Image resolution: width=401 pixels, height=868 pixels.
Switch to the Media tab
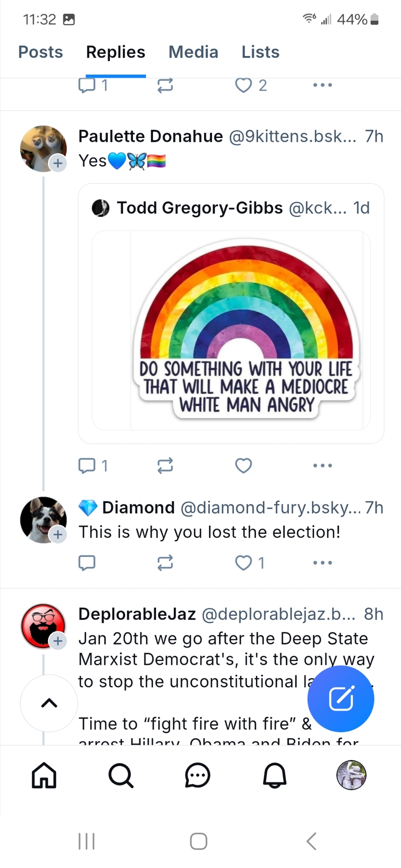tap(193, 52)
